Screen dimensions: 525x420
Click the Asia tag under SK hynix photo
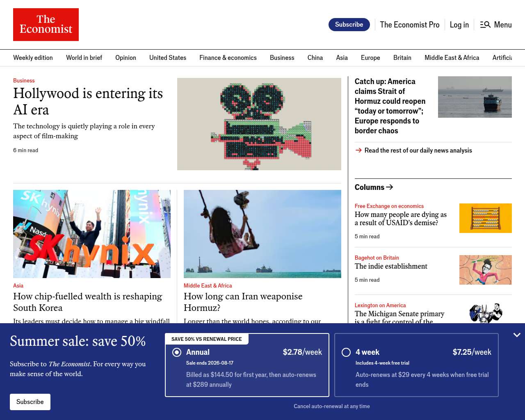18,285
